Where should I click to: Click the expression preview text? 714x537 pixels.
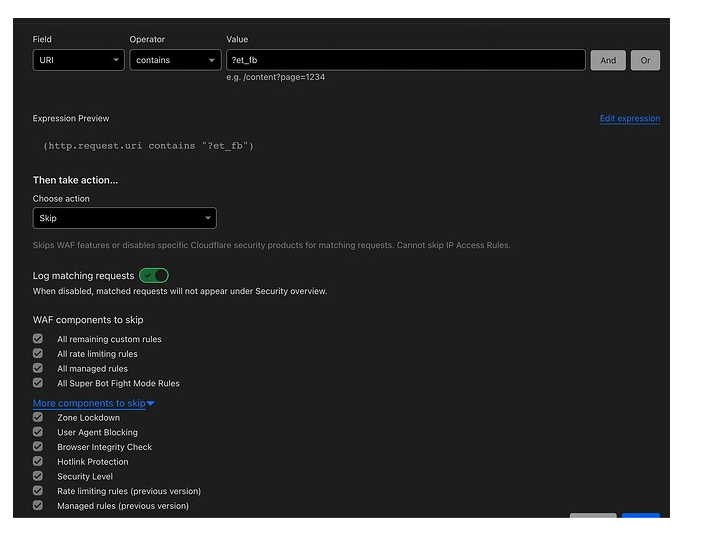tap(148, 146)
